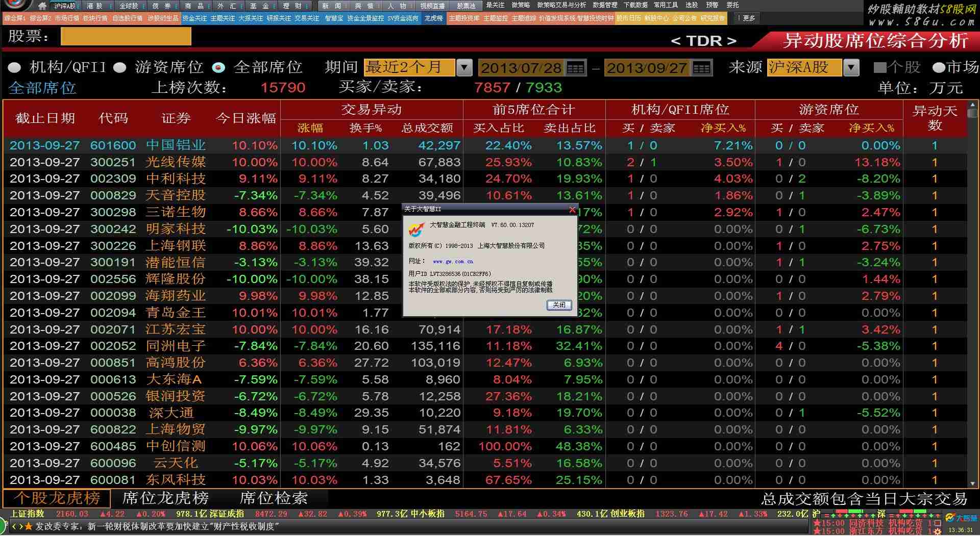Click the 大智慧 logo in bottom-right corner
Image resolution: width=980 pixels, height=536 pixels.
point(961,518)
